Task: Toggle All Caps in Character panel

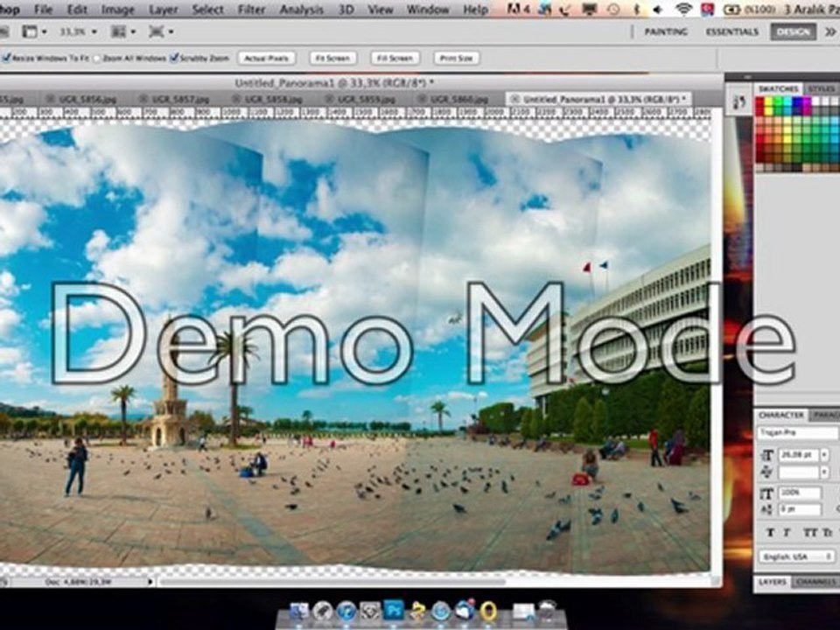Action: point(809,533)
